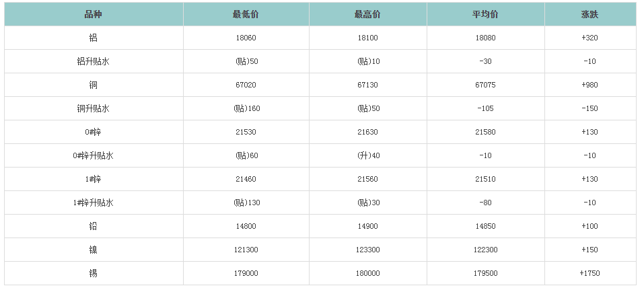Select the 铝升贴水 row label
This screenshot has height=292, width=644.
[x=94, y=61]
